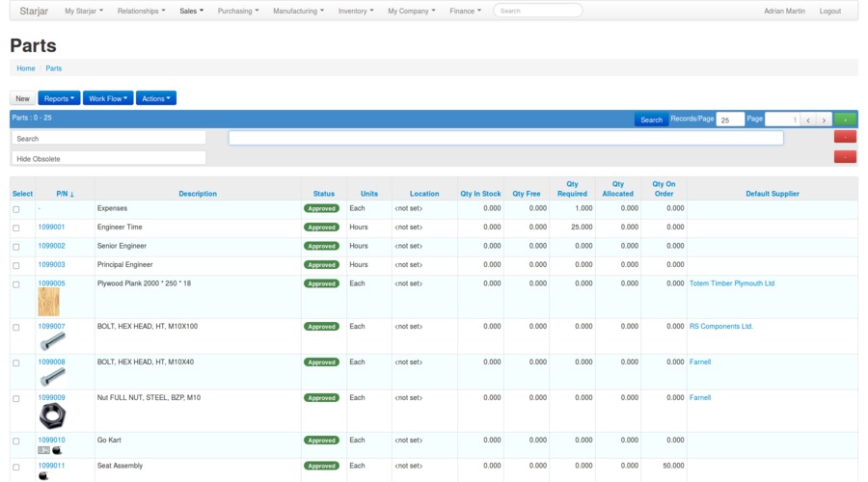Open the Work Flow dropdown
Screen dimensions: 868x482
pyautogui.click(x=108, y=98)
